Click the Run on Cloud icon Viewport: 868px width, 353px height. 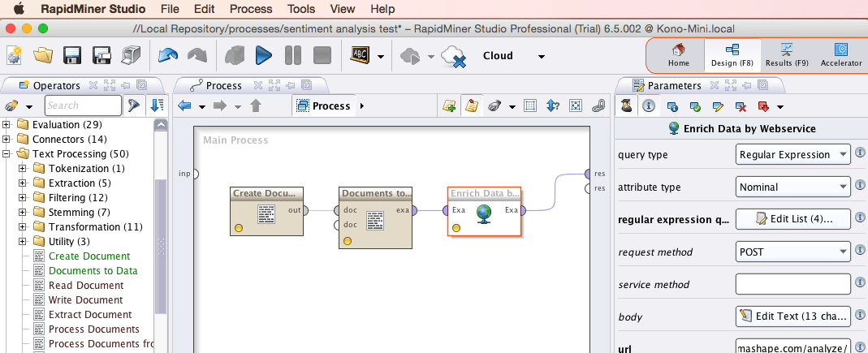coord(410,55)
